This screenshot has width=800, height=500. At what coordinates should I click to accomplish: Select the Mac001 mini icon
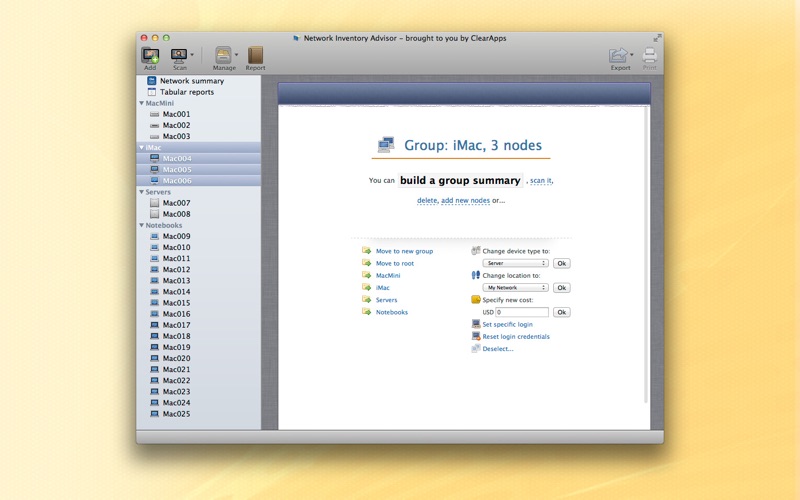tap(154, 114)
